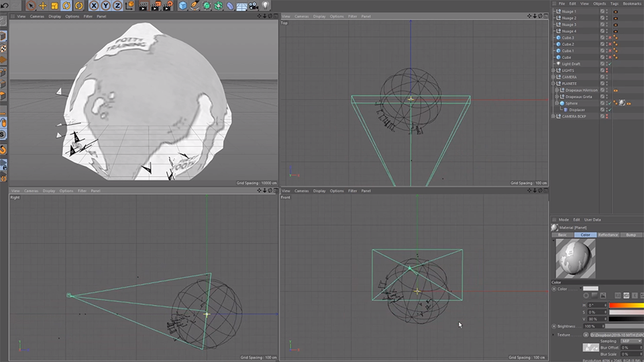Open User Data menu in Attributes
Screen dimensions: 644x362
click(x=592, y=220)
